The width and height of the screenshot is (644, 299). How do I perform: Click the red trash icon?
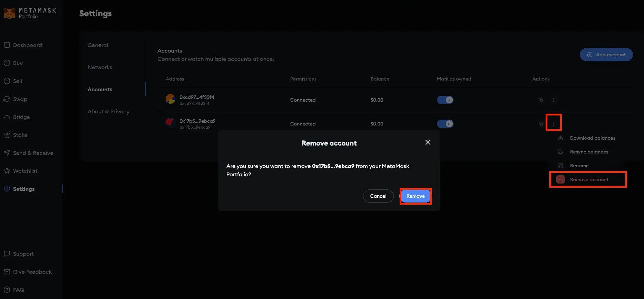click(x=560, y=179)
